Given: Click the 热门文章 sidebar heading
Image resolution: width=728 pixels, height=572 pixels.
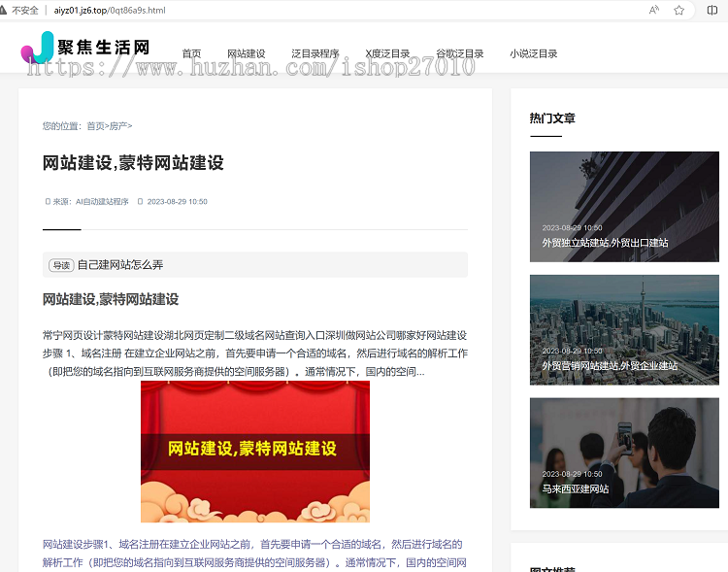Looking at the screenshot, I should click(552, 118).
